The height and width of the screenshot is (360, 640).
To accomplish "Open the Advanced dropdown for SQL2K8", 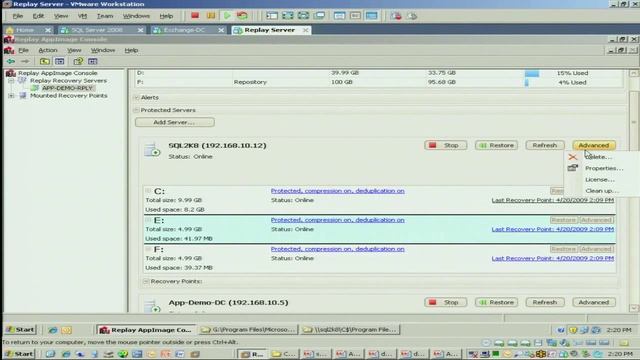I will (x=594, y=145).
